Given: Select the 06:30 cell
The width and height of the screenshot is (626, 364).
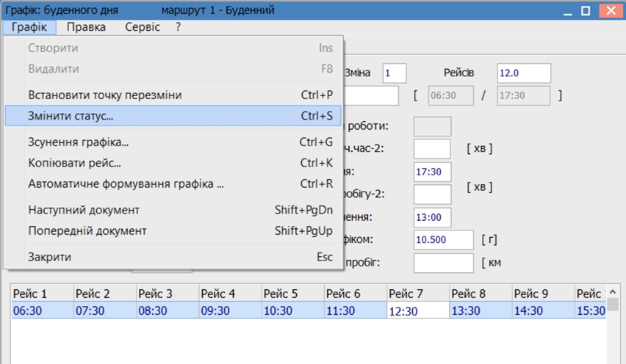Looking at the screenshot, I should [x=43, y=310].
